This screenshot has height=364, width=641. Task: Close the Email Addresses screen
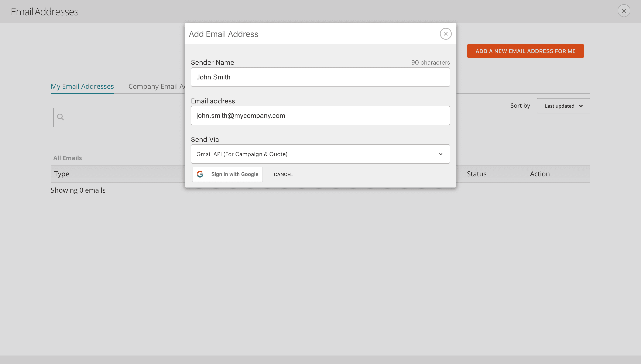click(624, 11)
